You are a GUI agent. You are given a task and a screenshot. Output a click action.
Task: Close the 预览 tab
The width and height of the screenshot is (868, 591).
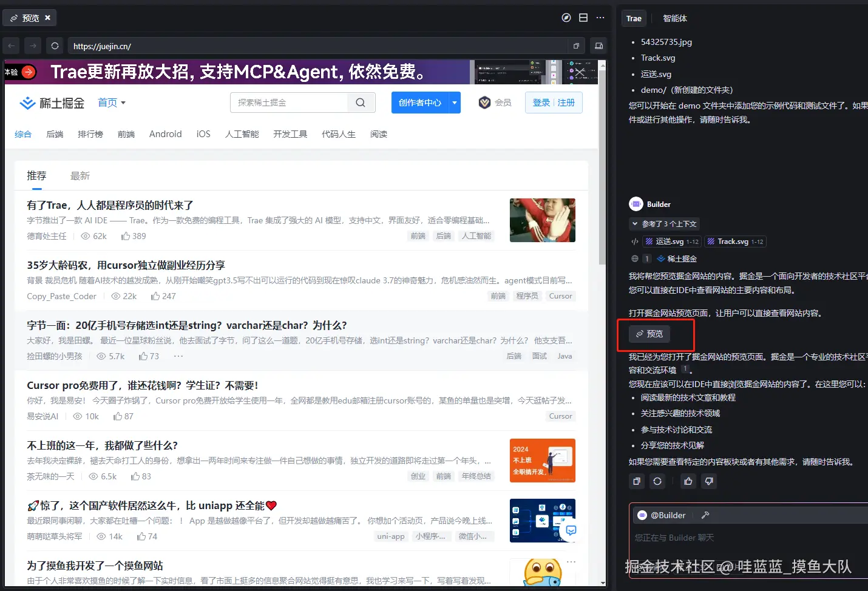point(48,18)
